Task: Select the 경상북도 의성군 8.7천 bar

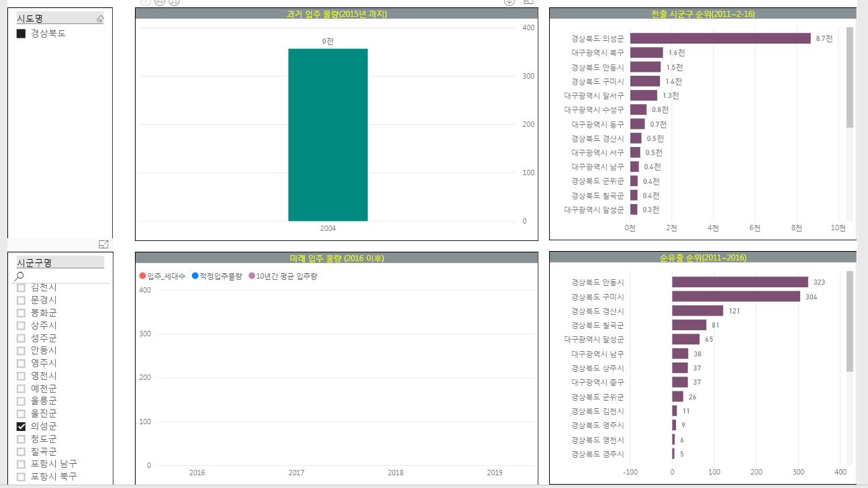Action: [720, 38]
